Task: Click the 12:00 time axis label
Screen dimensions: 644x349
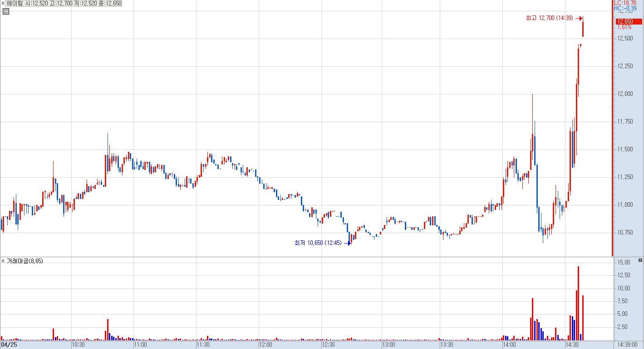Action: tap(265, 345)
